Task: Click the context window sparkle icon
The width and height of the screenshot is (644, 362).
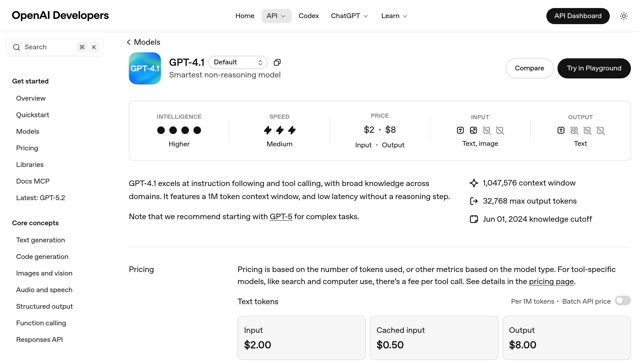Action: click(x=474, y=183)
